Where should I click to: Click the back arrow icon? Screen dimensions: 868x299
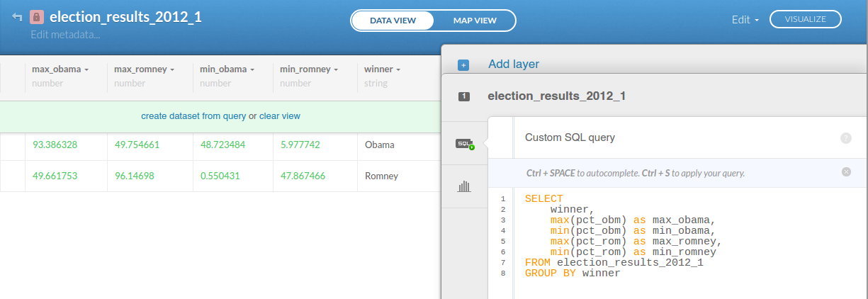(x=17, y=18)
